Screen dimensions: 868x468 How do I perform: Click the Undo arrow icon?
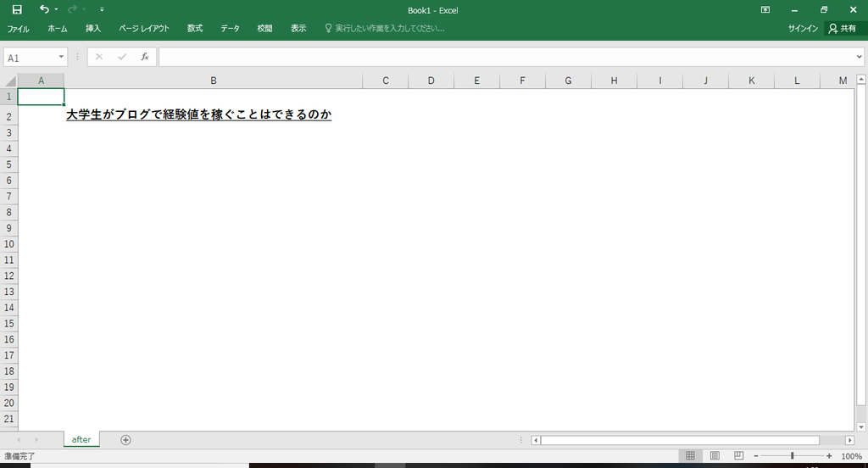pos(44,9)
